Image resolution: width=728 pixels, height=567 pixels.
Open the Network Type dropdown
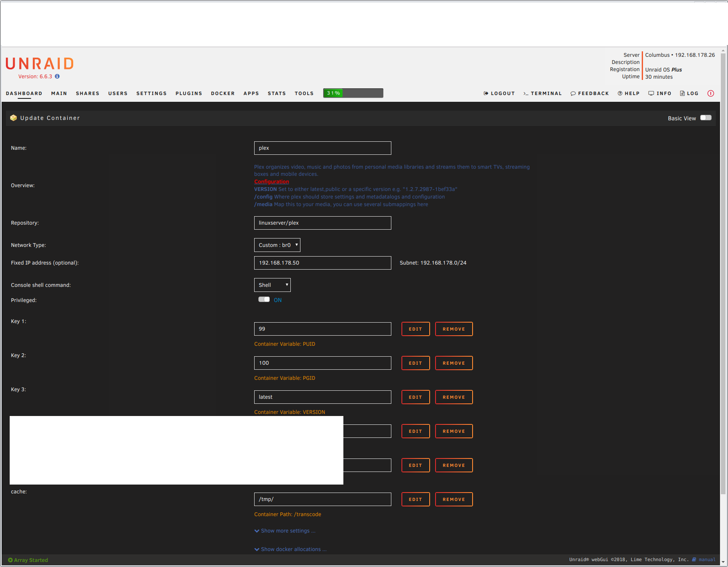(x=277, y=245)
